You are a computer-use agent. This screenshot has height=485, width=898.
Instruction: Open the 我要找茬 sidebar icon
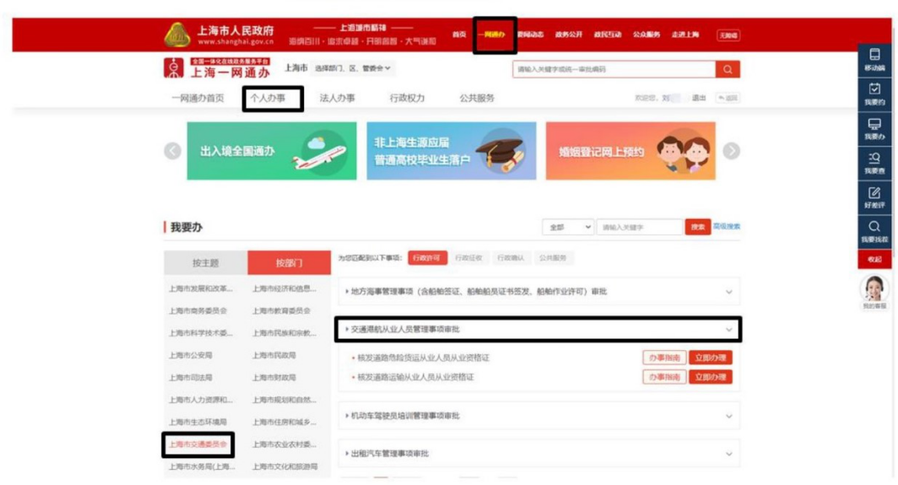[875, 232]
